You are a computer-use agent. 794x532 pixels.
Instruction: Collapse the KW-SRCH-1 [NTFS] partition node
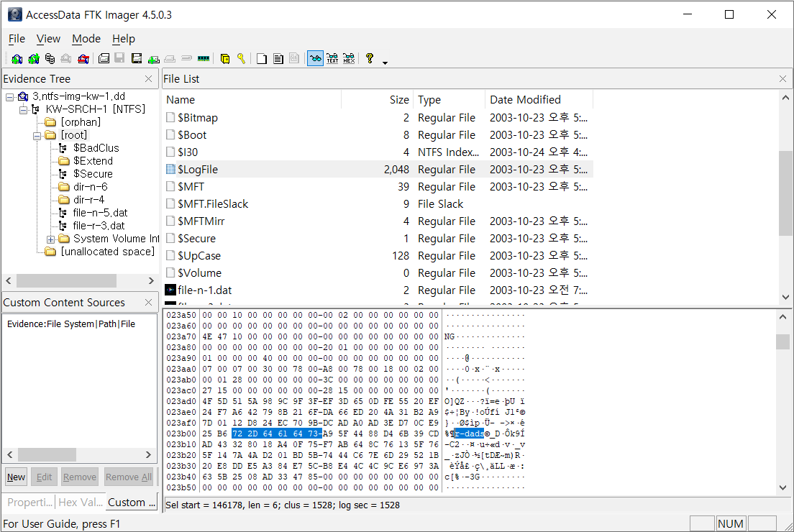tap(23, 109)
